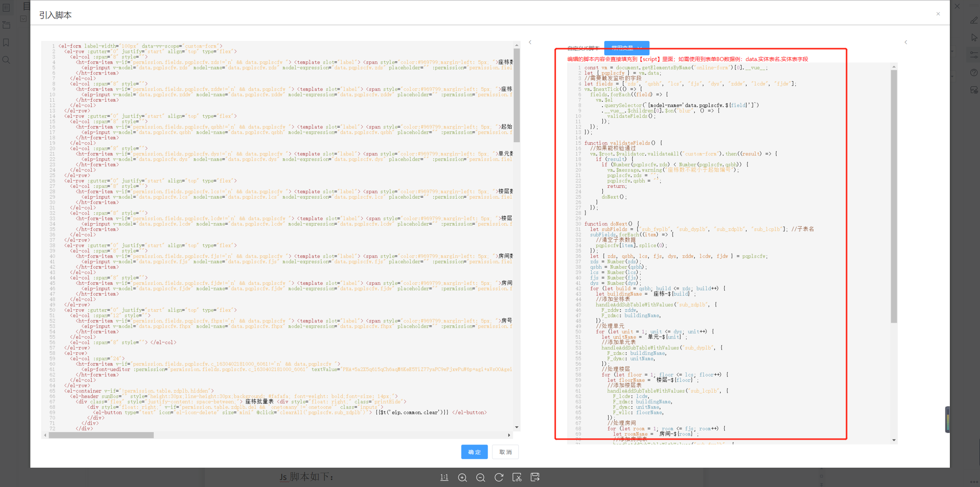Expand the 常用变量 dropdown button

coord(626,48)
